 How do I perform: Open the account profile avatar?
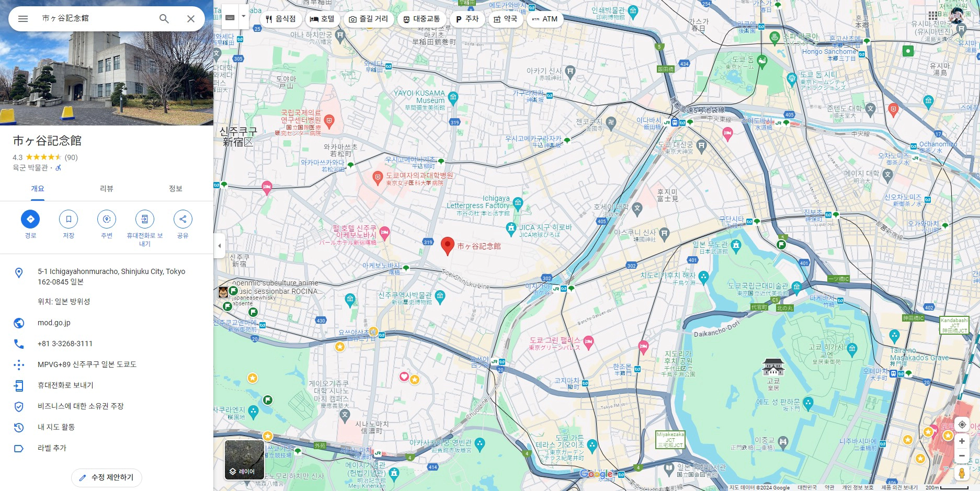click(957, 15)
